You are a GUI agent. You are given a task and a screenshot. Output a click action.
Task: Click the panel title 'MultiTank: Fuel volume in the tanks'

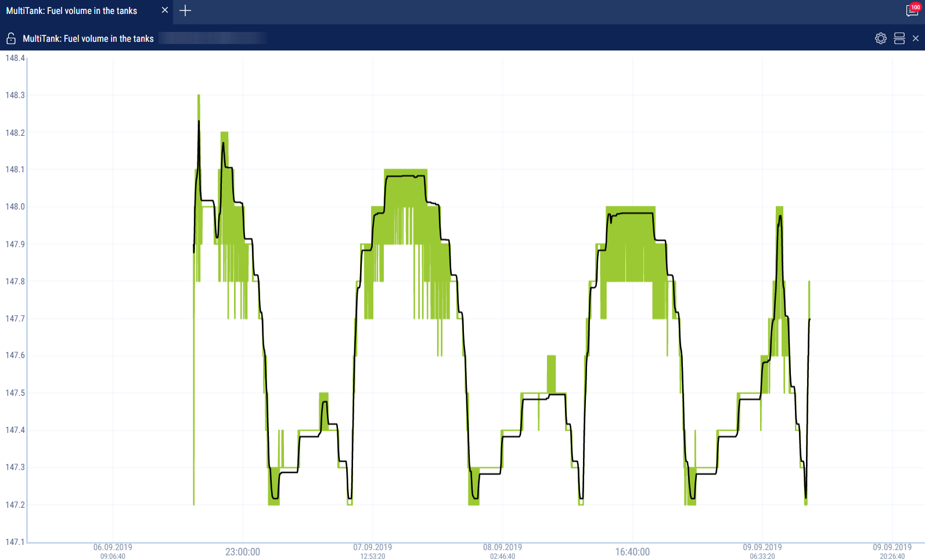click(x=88, y=39)
